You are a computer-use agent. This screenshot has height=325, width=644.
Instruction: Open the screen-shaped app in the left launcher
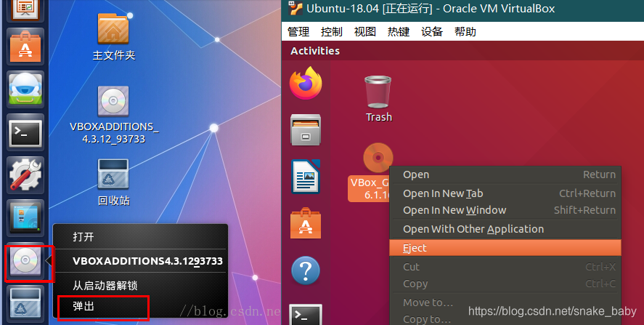pyautogui.click(x=25, y=217)
